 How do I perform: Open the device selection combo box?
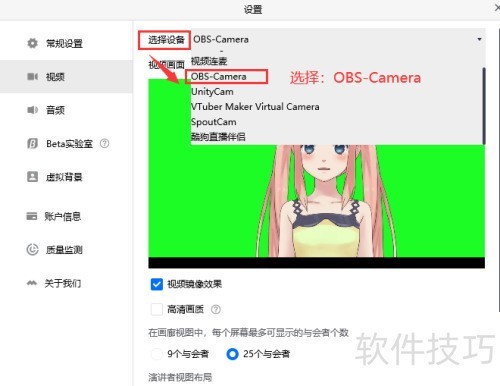(338, 39)
